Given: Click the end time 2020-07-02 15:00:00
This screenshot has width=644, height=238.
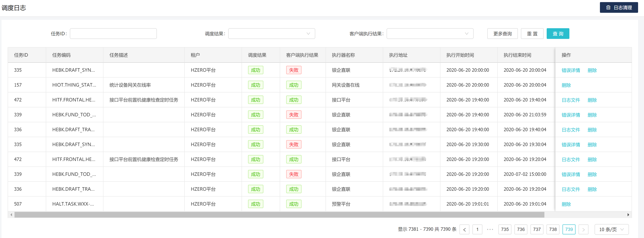Looking at the screenshot, I should pos(525,174).
